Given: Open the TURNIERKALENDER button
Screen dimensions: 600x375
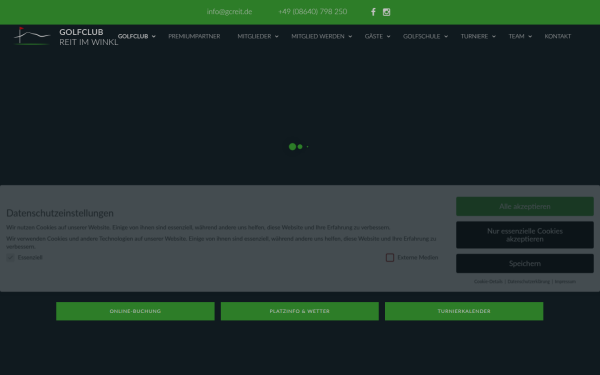Looking at the screenshot, I should [464, 311].
